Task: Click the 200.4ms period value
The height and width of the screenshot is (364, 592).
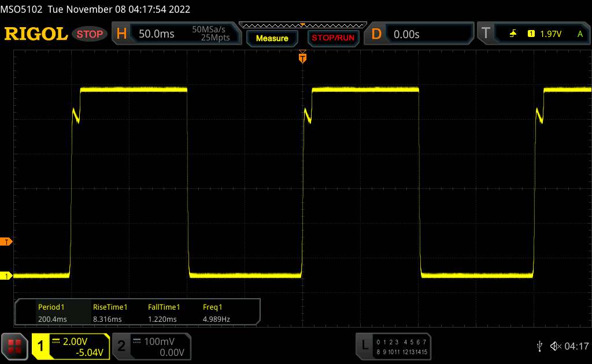Action: tap(53, 319)
